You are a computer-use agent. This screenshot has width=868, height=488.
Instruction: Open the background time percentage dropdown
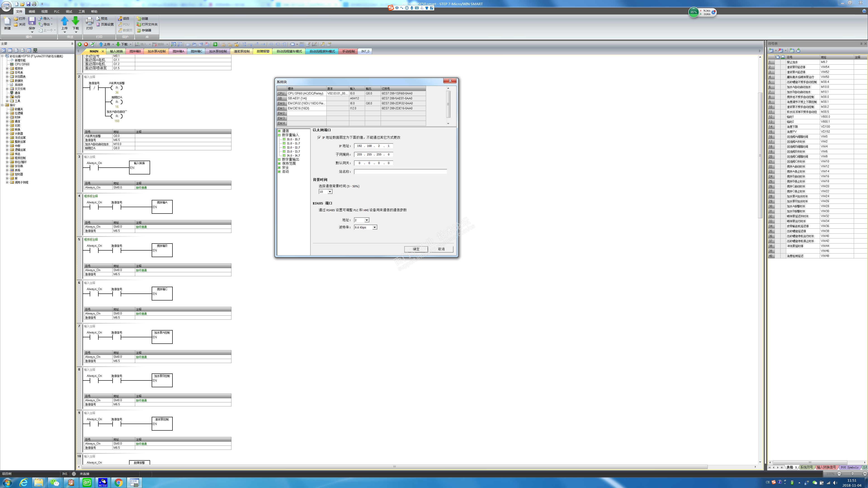[330, 192]
